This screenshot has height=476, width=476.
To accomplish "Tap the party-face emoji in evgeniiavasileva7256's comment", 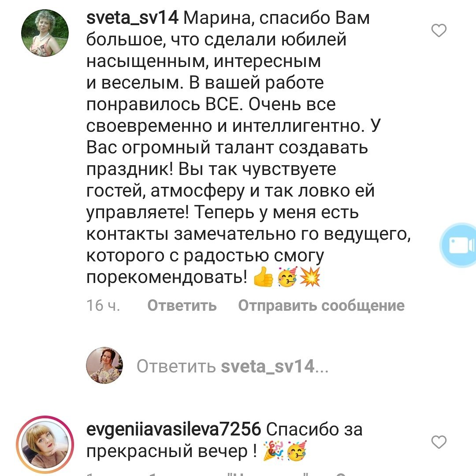I will click(297, 451).
